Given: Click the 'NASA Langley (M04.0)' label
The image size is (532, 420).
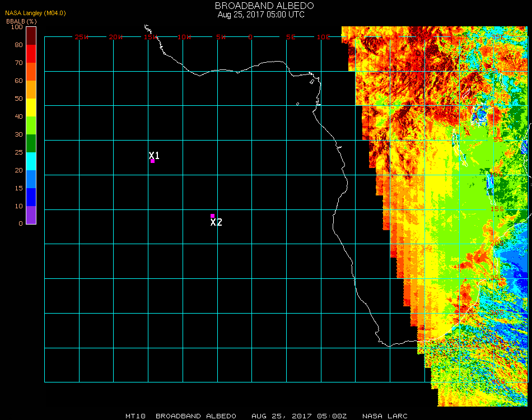Looking at the screenshot, I should pyautogui.click(x=35, y=13).
